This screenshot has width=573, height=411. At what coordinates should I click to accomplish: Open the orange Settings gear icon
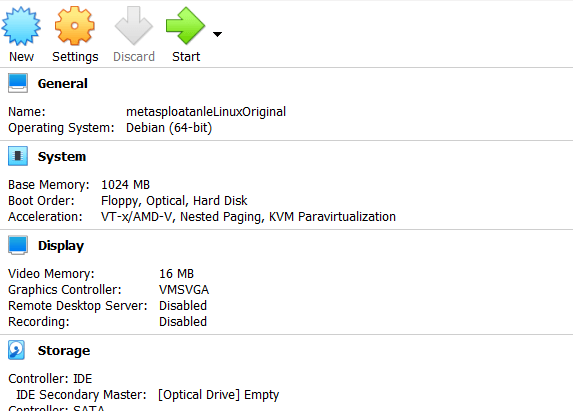[x=75, y=26]
